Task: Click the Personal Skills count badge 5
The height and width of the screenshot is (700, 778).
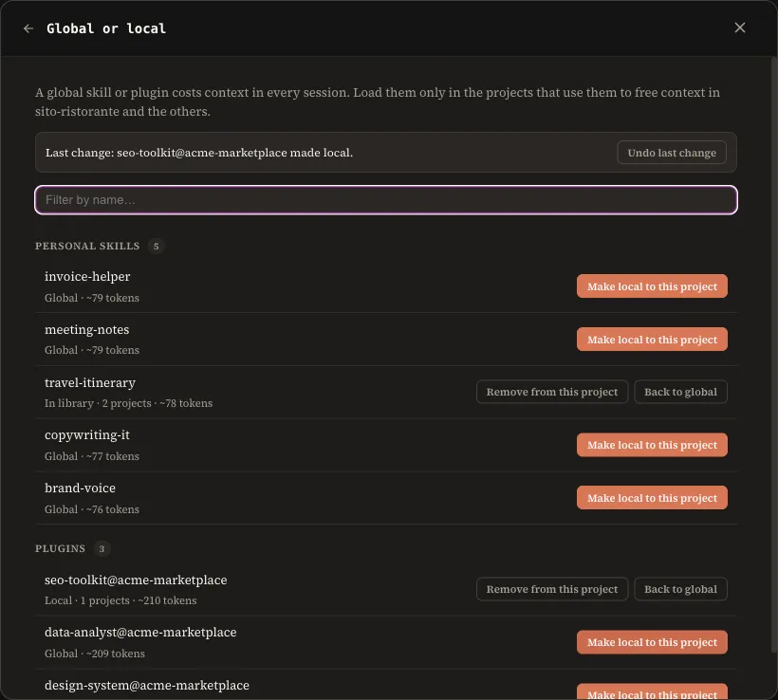Action: (156, 246)
